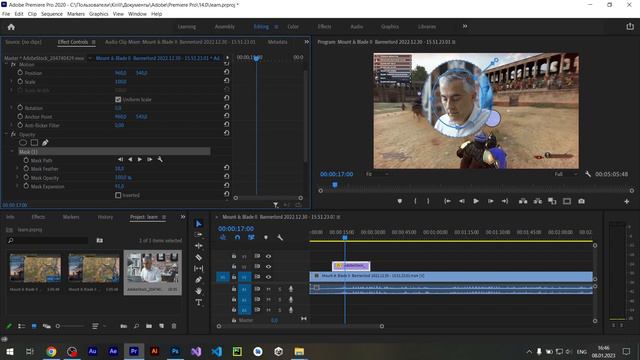Viewport: 640px width, 360px height.
Task: Select the Hand tool
Action: point(199,291)
